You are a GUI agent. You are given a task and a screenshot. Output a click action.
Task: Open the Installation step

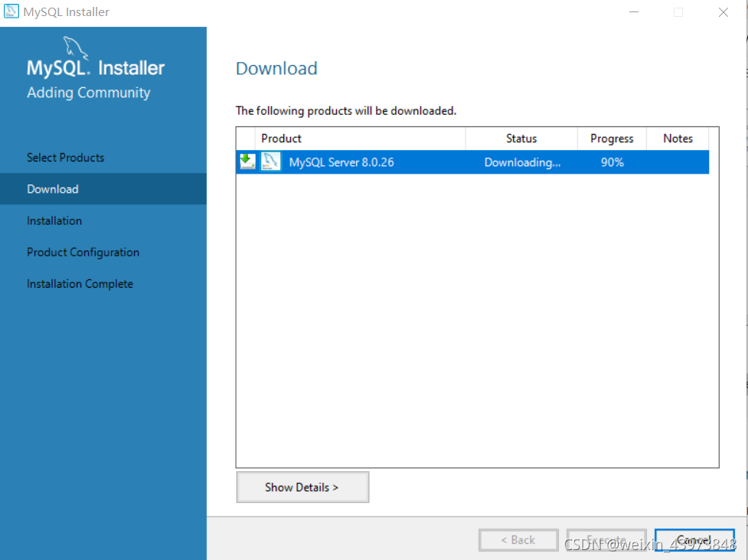click(54, 220)
